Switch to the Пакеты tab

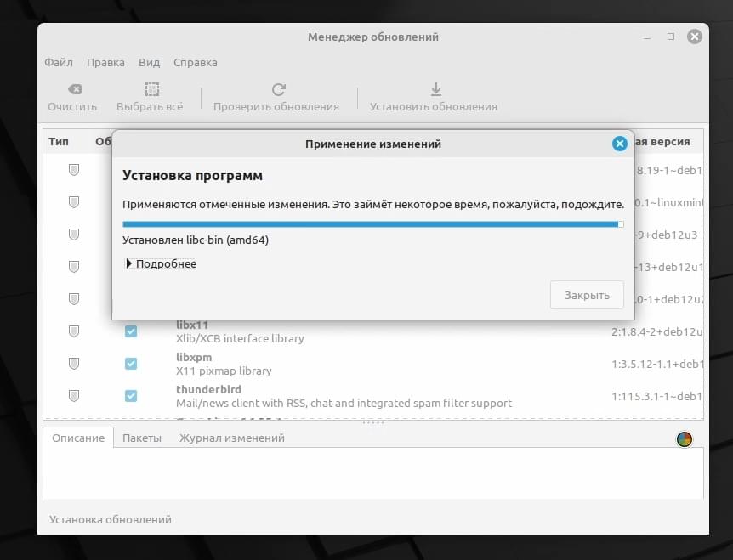[x=142, y=438]
